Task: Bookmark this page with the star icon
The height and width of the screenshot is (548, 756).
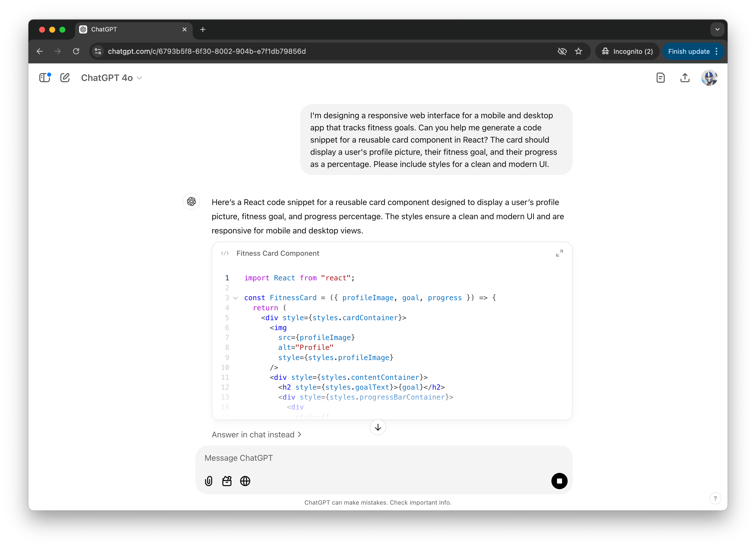Action: [579, 51]
